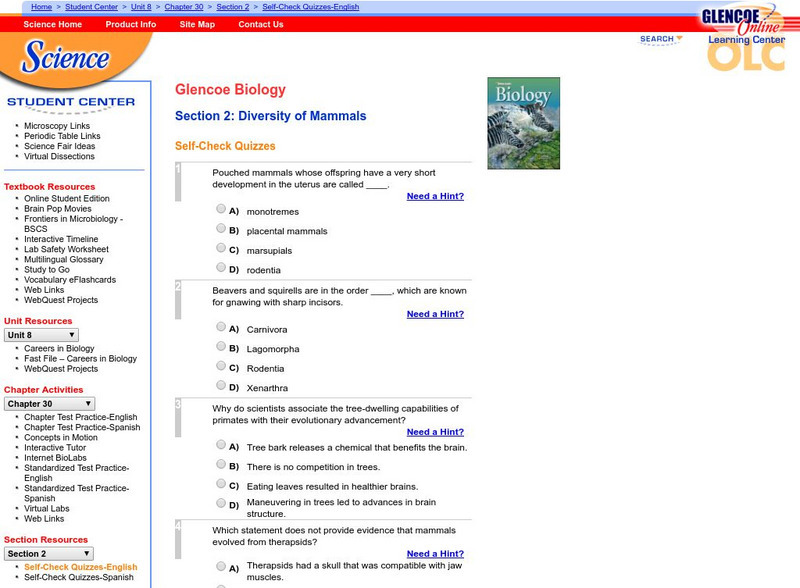The image size is (800, 588).
Task: Click the Biology textbook cover thumbnail
Action: [x=523, y=123]
